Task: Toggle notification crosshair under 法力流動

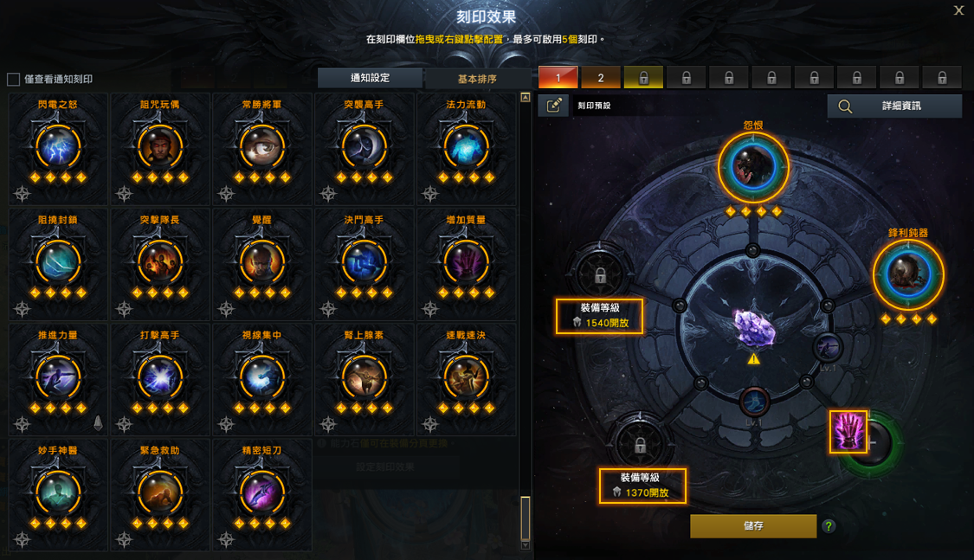Action: (429, 194)
